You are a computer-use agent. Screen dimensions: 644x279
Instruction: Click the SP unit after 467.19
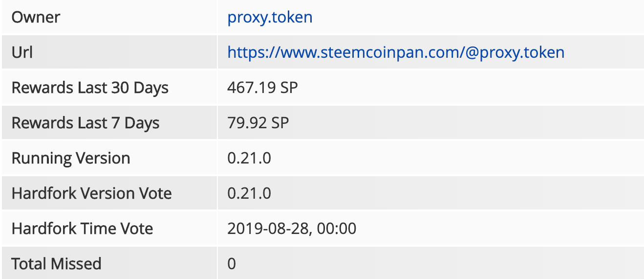point(289,88)
